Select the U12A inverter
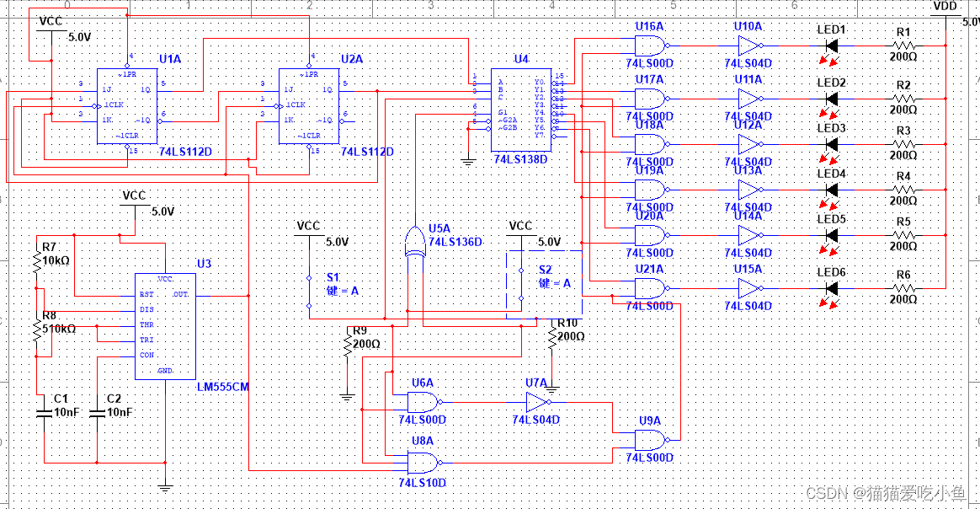 point(751,144)
